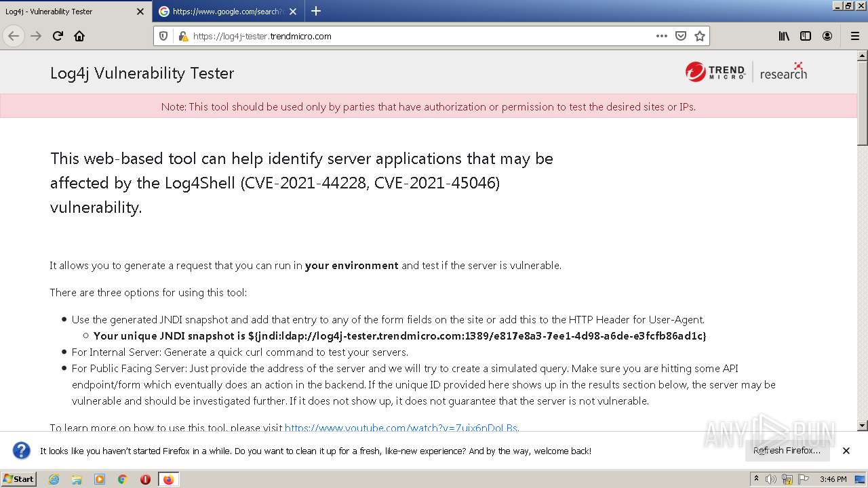Click the notification question mark icon
The height and width of the screenshot is (488, 868).
22,451
